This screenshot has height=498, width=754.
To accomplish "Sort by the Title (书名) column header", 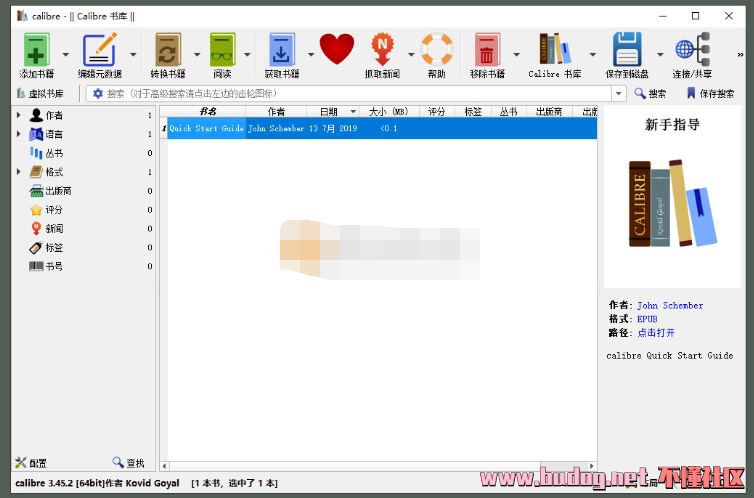I will (207, 112).
